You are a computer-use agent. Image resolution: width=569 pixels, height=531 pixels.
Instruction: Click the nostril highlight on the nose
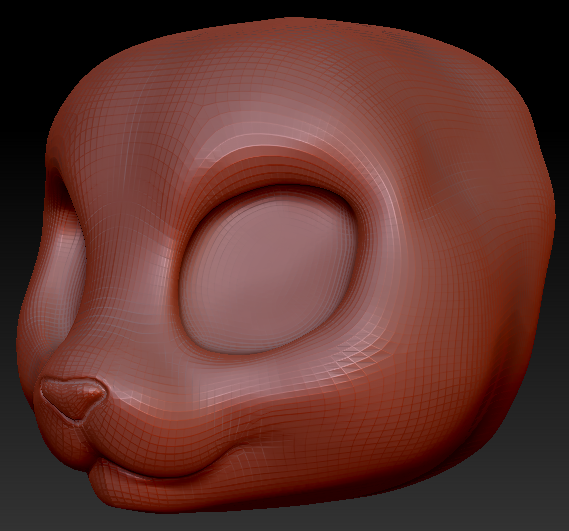[94, 391]
